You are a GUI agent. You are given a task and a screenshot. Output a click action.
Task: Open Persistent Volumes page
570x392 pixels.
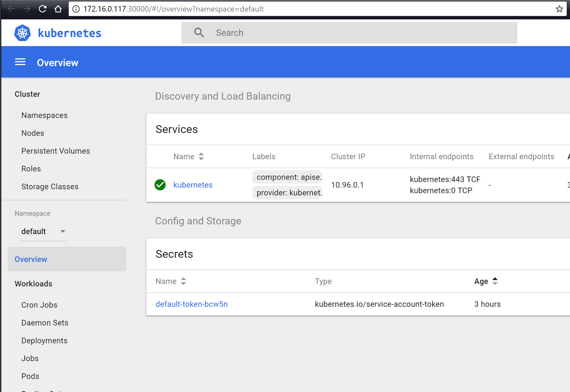click(56, 151)
